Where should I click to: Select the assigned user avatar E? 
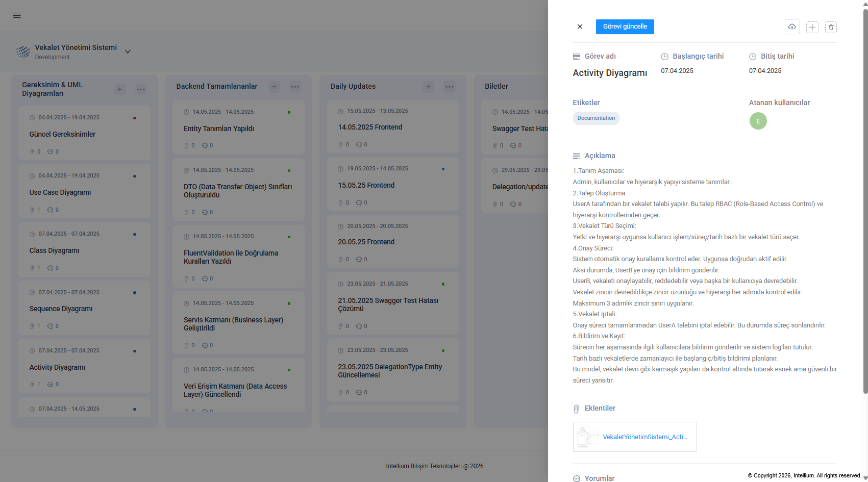click(758, 121)
